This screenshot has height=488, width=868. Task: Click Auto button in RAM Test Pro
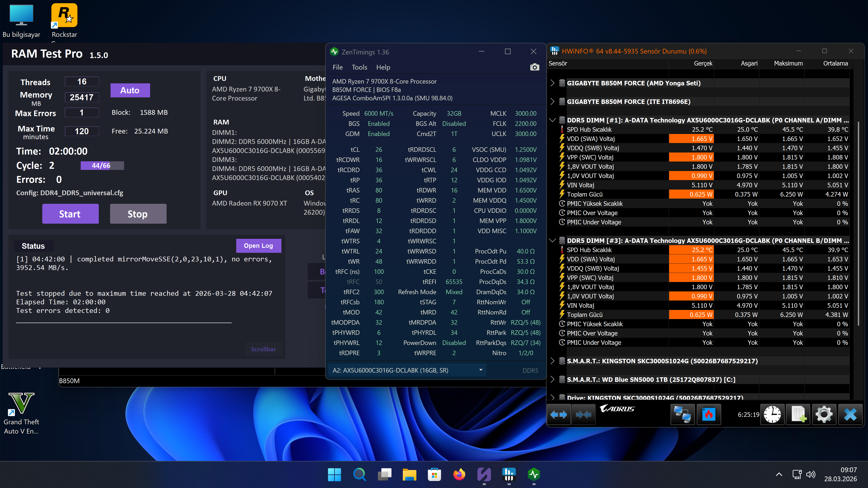click(x=130, y=90)
